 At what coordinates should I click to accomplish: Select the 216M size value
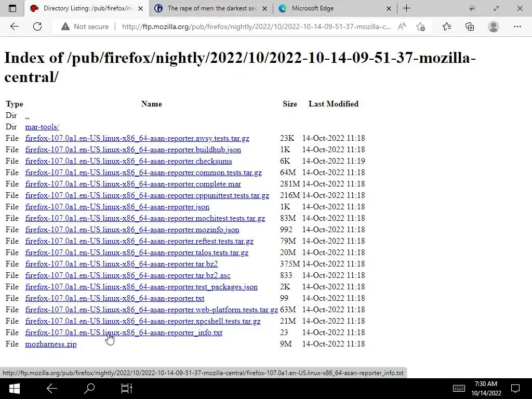(x=290, y=195)
